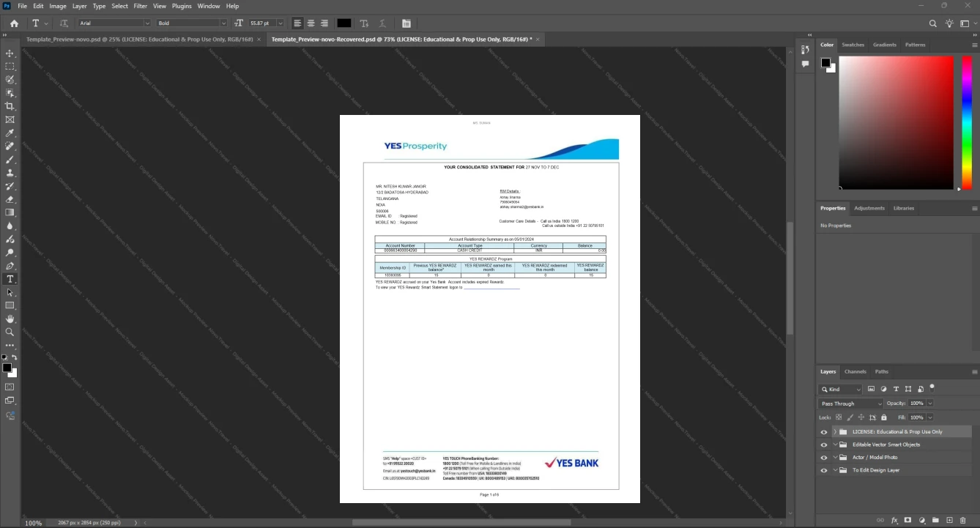Center-align the text
Screen dimensions: 980x528
point(311,23)
